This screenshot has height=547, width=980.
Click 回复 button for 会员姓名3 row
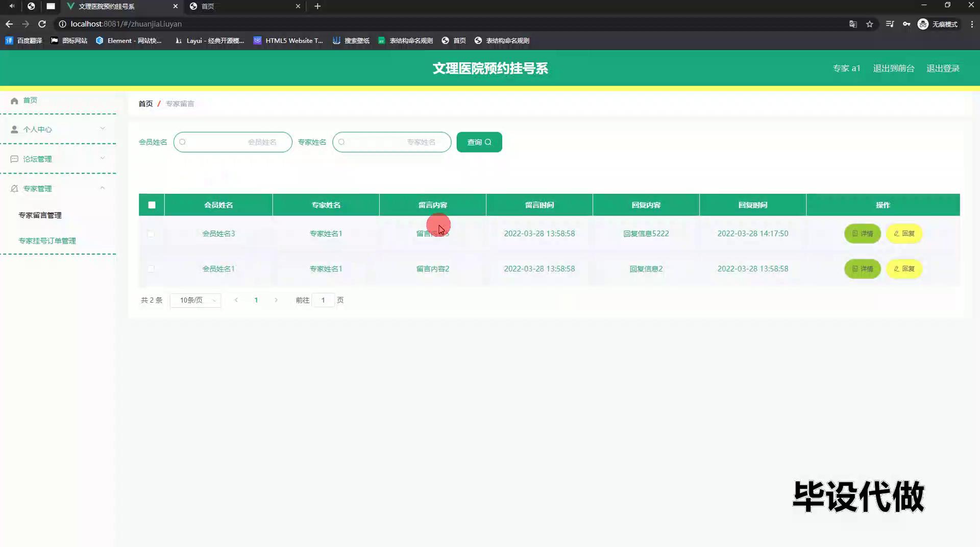904,234
